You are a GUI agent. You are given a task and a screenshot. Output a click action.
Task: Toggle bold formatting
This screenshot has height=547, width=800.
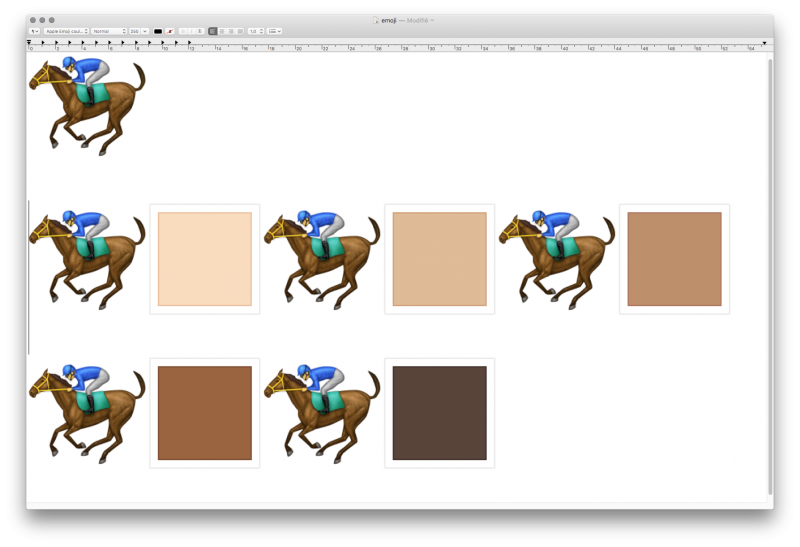[x=183, y=31]
